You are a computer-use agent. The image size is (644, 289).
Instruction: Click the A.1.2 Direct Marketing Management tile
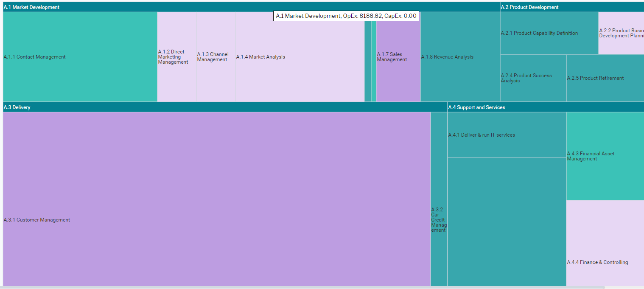pos(176,57)
